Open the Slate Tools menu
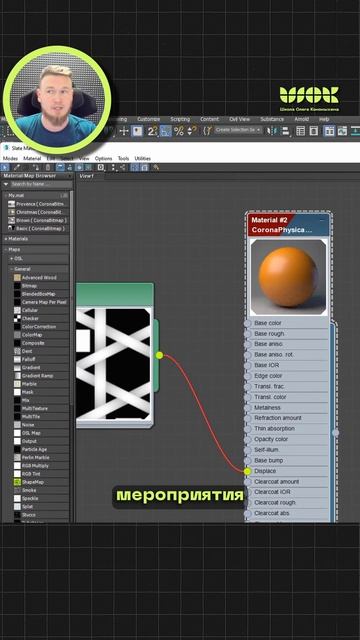 pos(123,158)
